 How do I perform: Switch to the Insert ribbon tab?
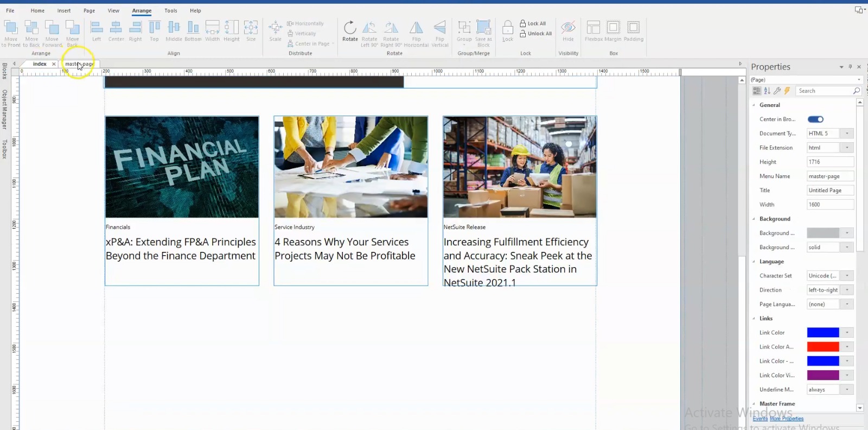click(x=64, y=11)
